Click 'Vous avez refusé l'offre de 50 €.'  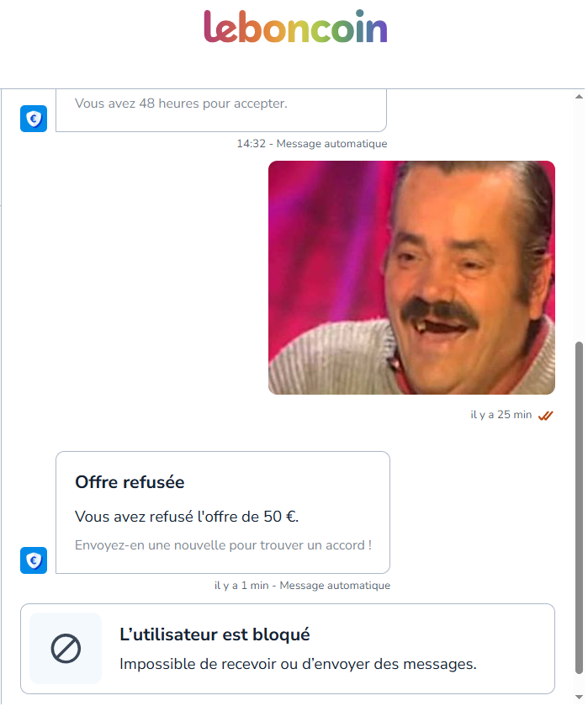[x=187, y=517]
